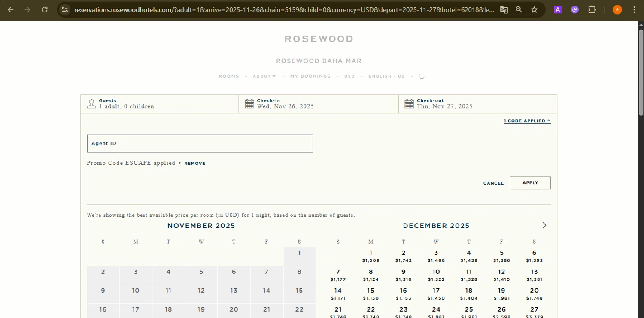Select December 1 priced $1,509
The width and height of the screenshot is (644, 318).
[371, 256]
